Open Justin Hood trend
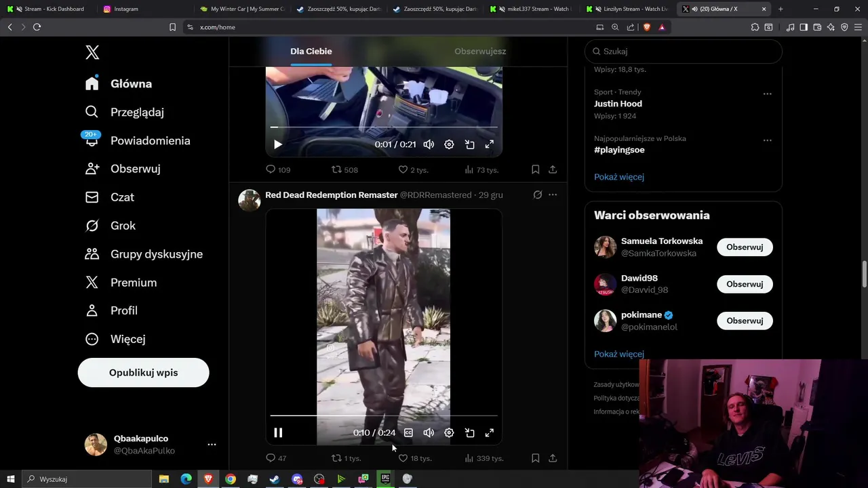868x488 pixels. [618, 104]
